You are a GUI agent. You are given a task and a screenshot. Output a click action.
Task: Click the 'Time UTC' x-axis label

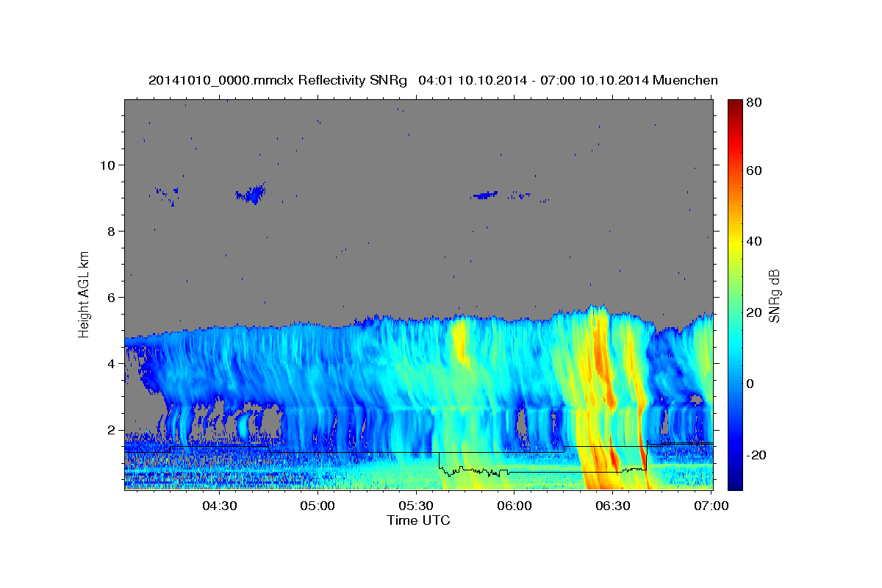point(418,520)
